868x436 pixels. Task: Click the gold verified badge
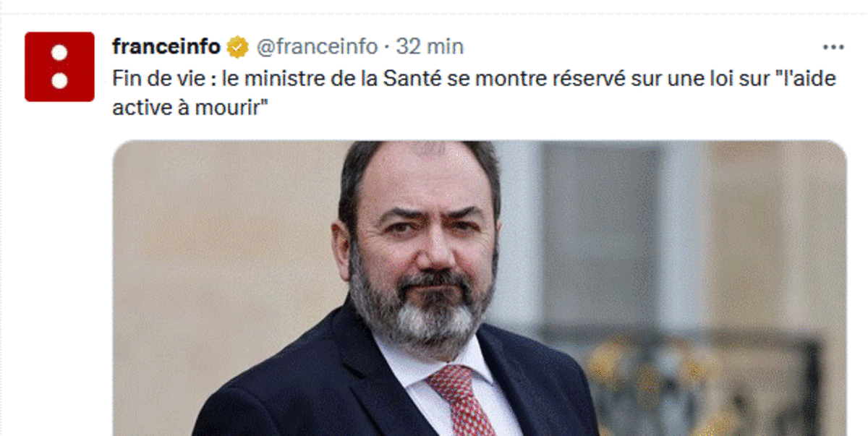[x=236, y=48]
